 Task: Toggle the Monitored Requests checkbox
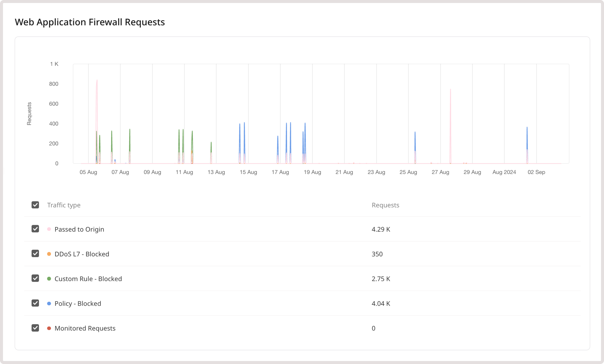35,328
